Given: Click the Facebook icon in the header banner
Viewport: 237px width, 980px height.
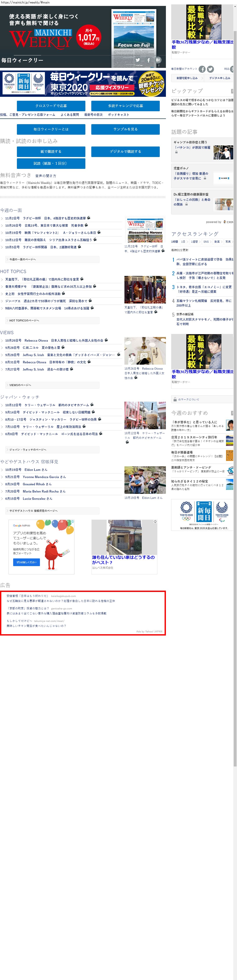Looking at the screenshot, I should coord(148,60).
